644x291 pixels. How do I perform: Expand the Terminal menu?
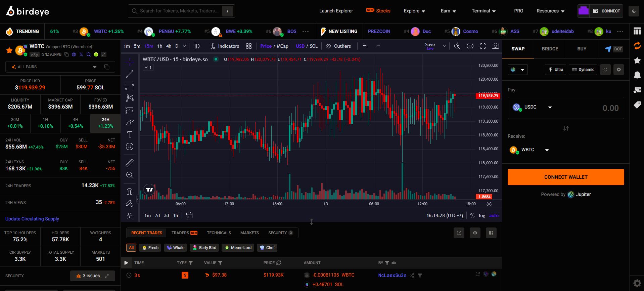pyautogui.click(x=484, y=11)
